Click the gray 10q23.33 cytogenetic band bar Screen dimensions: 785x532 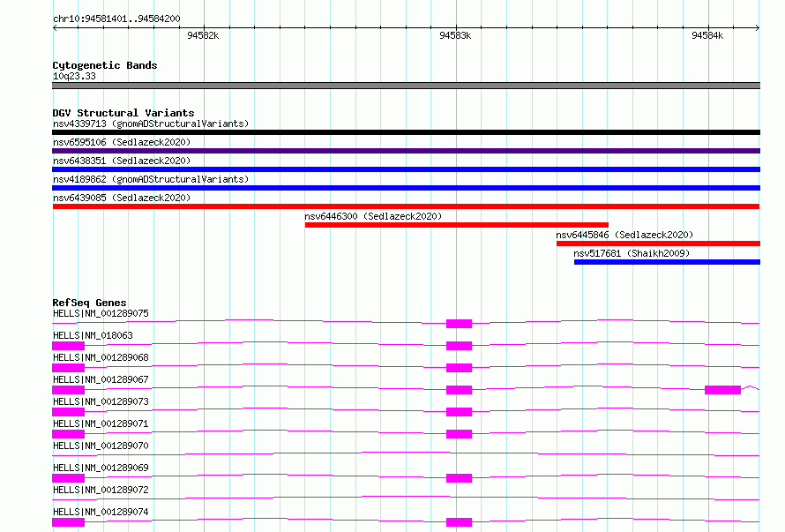[x=406, y=86]
